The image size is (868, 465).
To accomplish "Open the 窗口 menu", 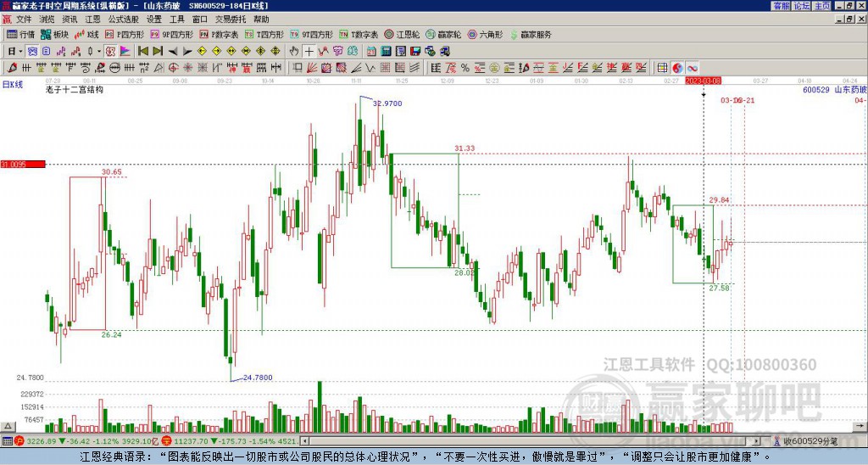I will pos(200,20).
